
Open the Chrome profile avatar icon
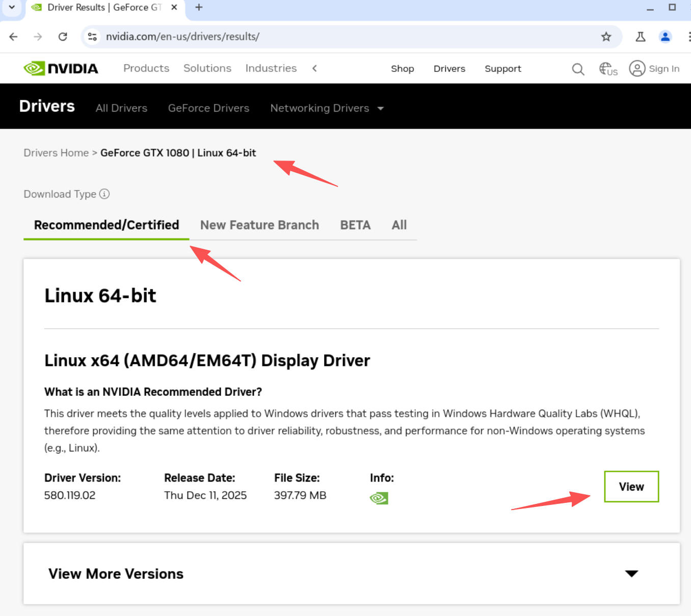pyautogui.click(x=665, y=37)
